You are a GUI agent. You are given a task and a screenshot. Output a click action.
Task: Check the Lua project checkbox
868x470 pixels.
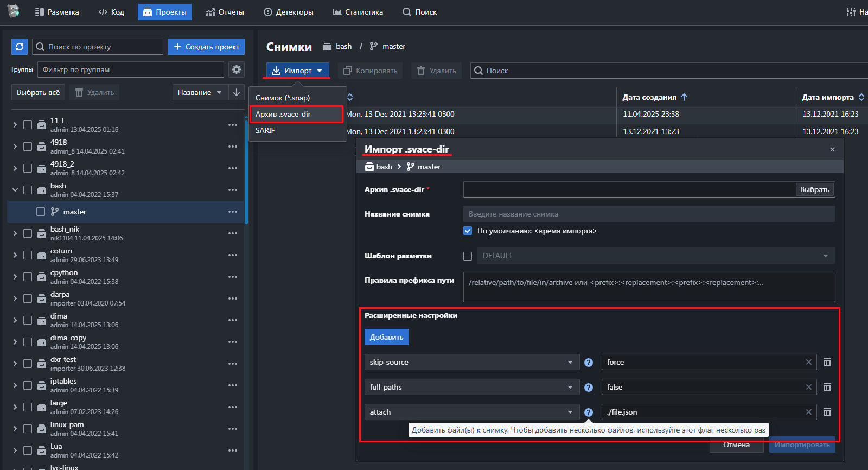click(x=28, y=450)
